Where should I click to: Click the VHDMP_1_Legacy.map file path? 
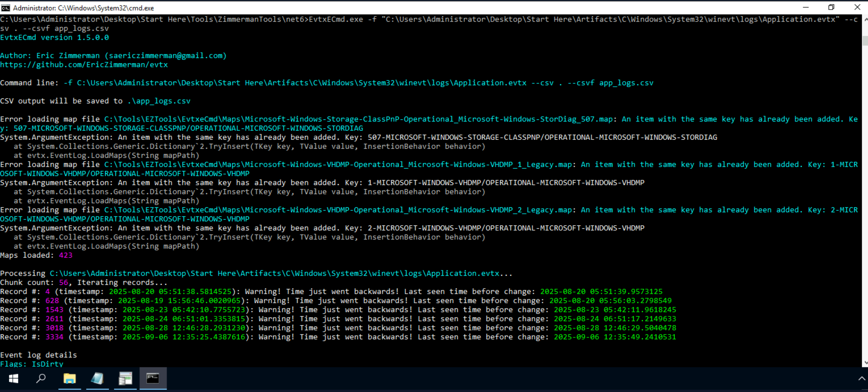(x=338, y=164)
